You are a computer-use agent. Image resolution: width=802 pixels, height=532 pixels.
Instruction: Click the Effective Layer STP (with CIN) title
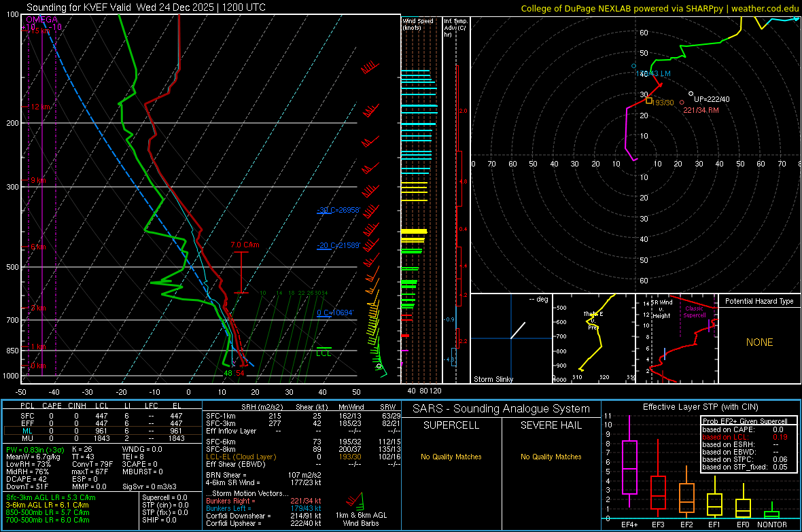click(x=700, y=407)
